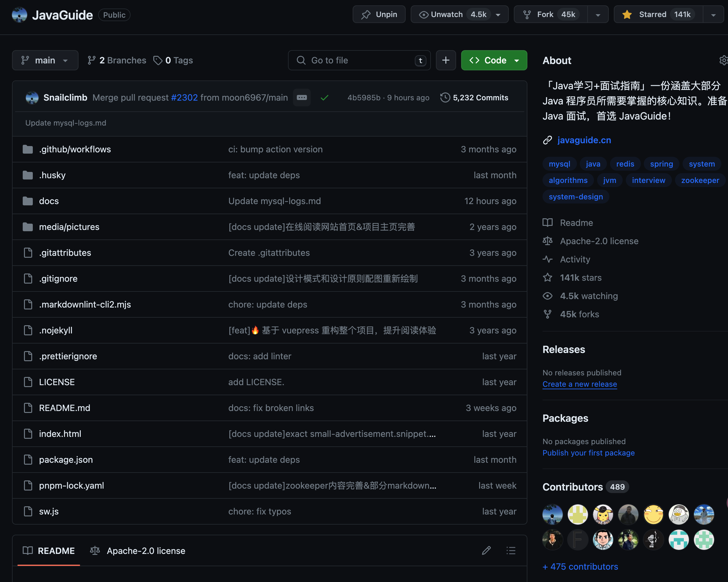
Task: Open the main branch dropdown
Action: [x=45, y=60]
